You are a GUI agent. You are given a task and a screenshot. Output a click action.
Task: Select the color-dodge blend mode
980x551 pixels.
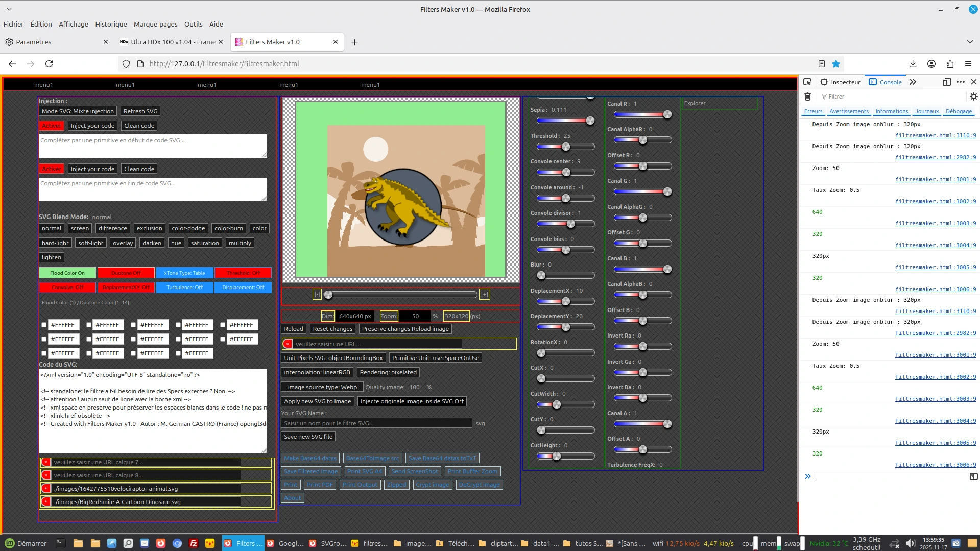tap(188, 228)
